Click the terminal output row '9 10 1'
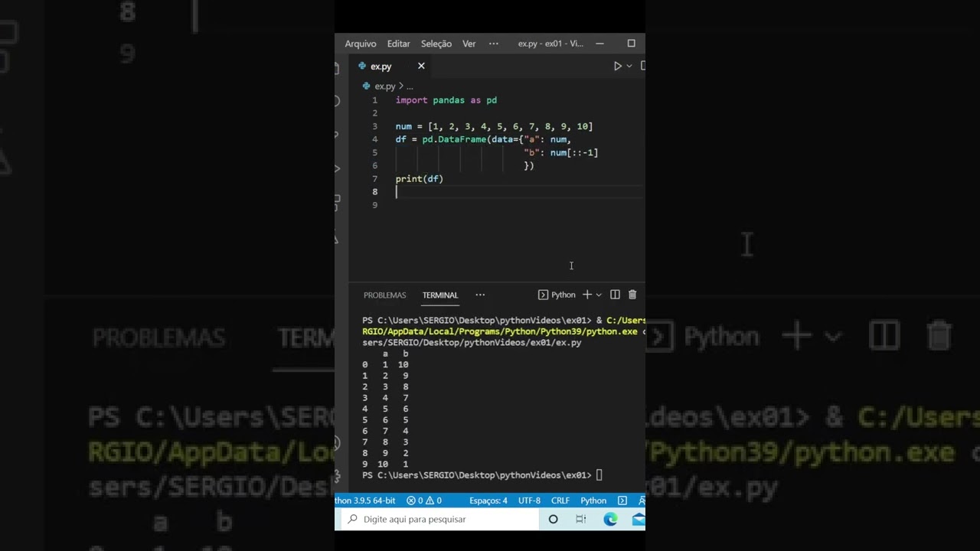The image size is (980, 551). click(386, 465)
